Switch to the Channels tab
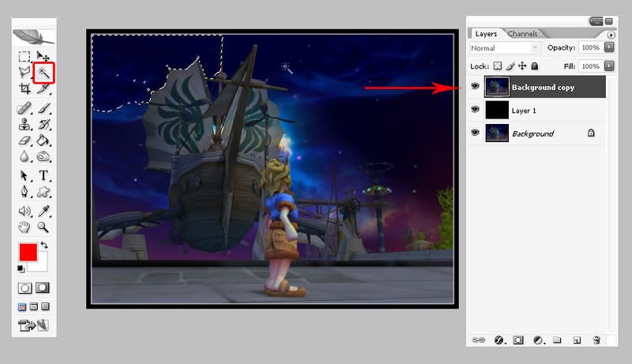 [523, 34]
